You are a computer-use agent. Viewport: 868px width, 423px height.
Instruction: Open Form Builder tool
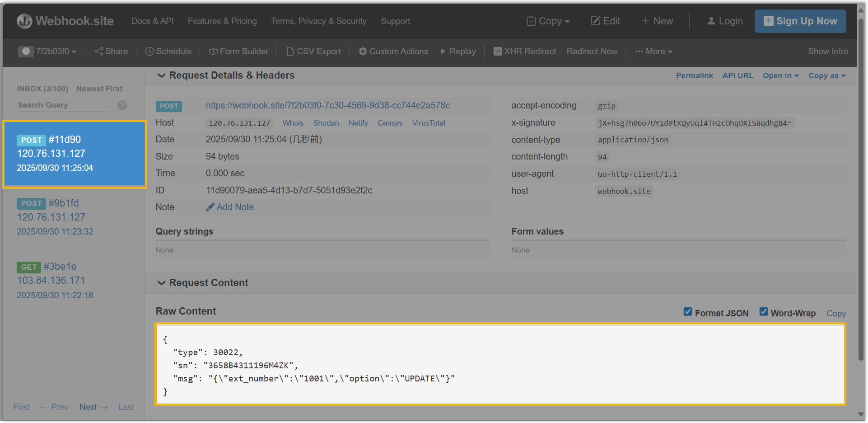(x=238, y=52)
